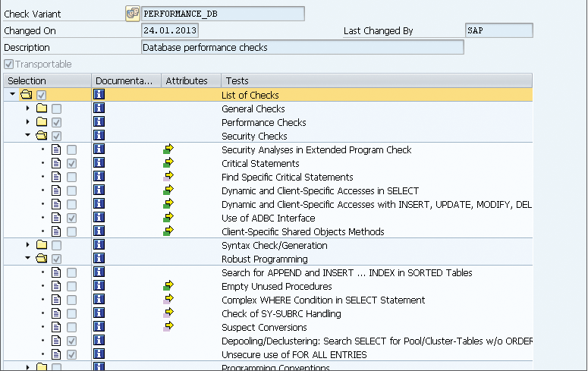
Task: Toggle checkbox for Critical Statements check
Action: tap(71, 164)
